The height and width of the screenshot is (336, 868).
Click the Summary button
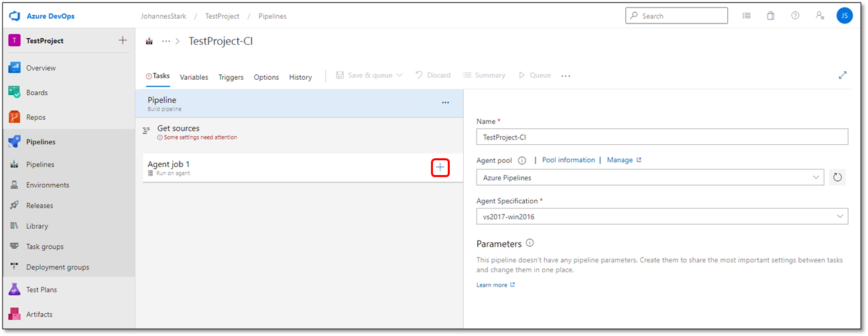pos(484,75)
